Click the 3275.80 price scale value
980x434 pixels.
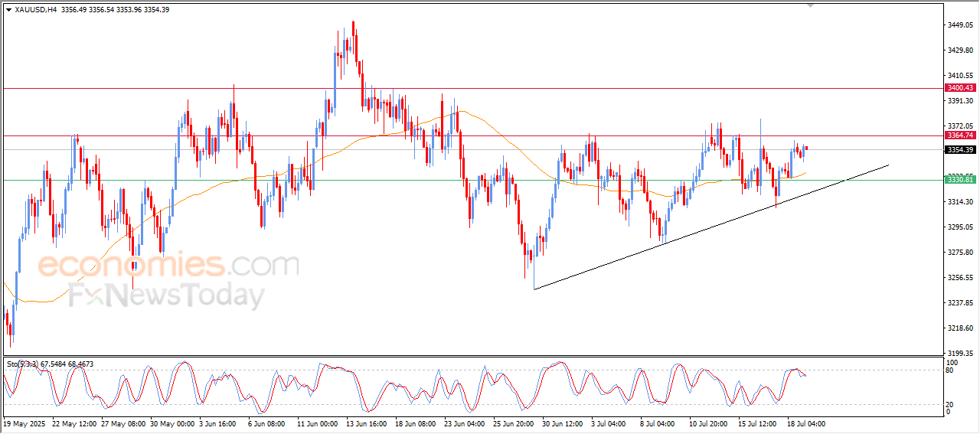961,253
